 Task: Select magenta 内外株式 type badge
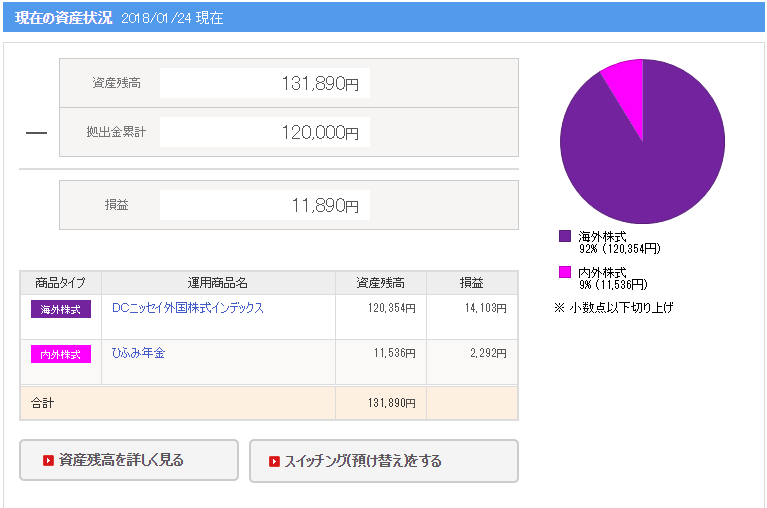coord(61,354)
